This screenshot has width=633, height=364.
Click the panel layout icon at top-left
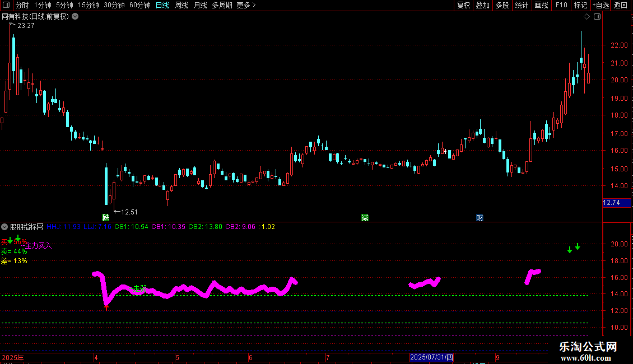6,5
